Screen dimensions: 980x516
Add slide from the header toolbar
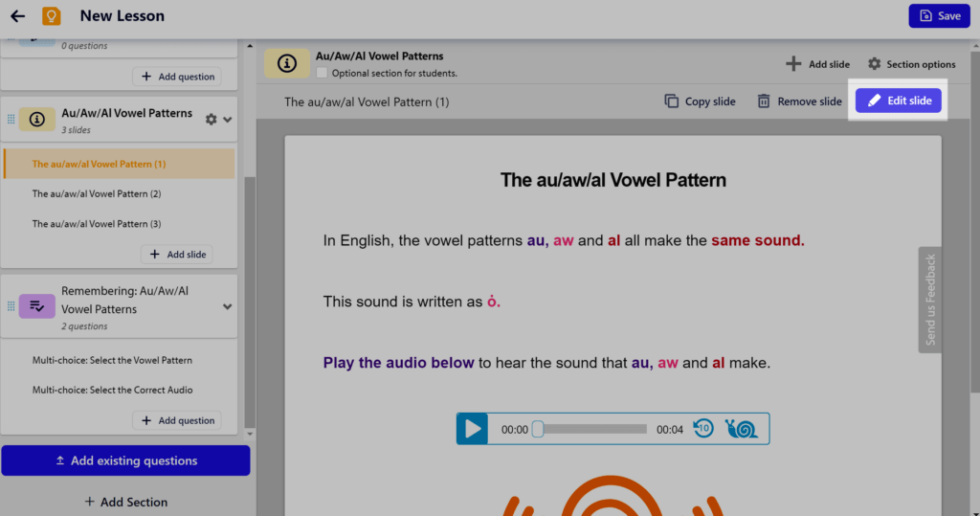point(817,64)
